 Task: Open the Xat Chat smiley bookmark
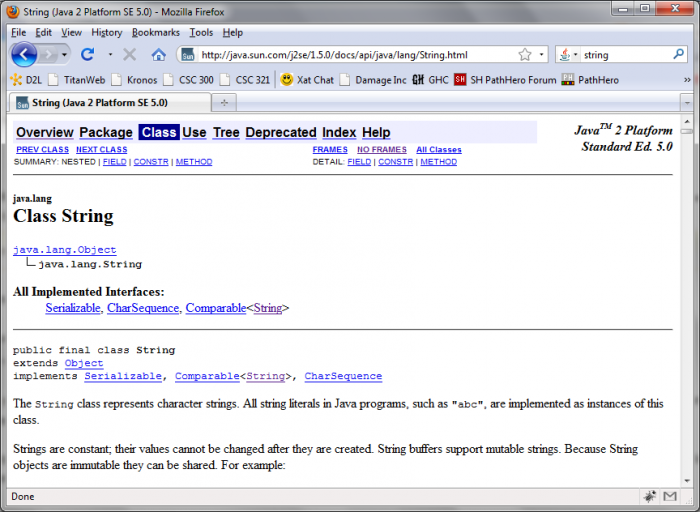pos(307,80)
